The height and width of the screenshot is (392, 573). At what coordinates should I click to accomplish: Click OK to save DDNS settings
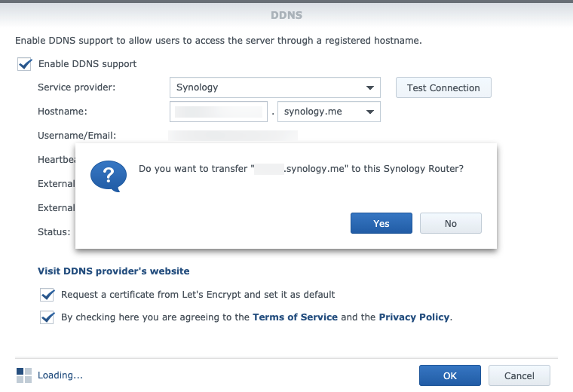[x=449, y=375]
